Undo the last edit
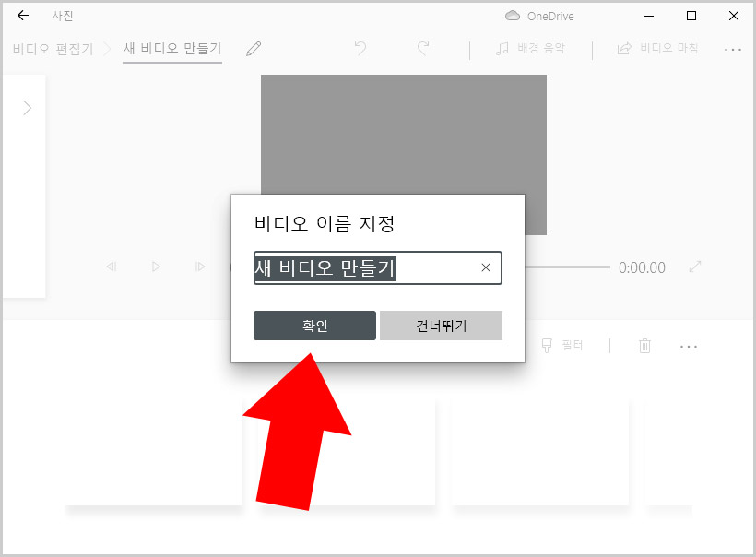756x557 pixels. [361, 49]
